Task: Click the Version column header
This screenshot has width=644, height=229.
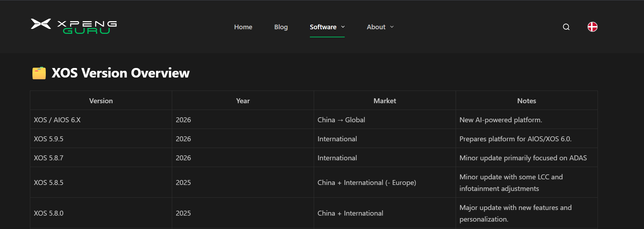Action: click(101, 101)
